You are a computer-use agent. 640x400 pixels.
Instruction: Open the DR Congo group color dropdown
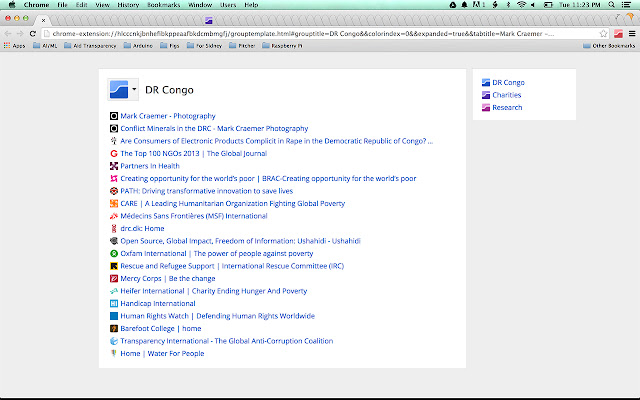[134, 90]
